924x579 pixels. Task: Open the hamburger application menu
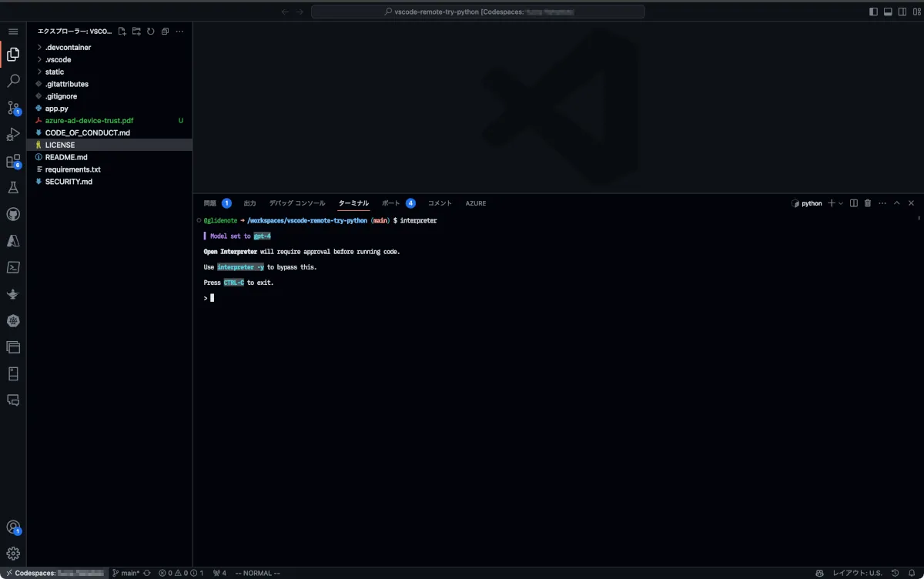(x=13, y=32)
